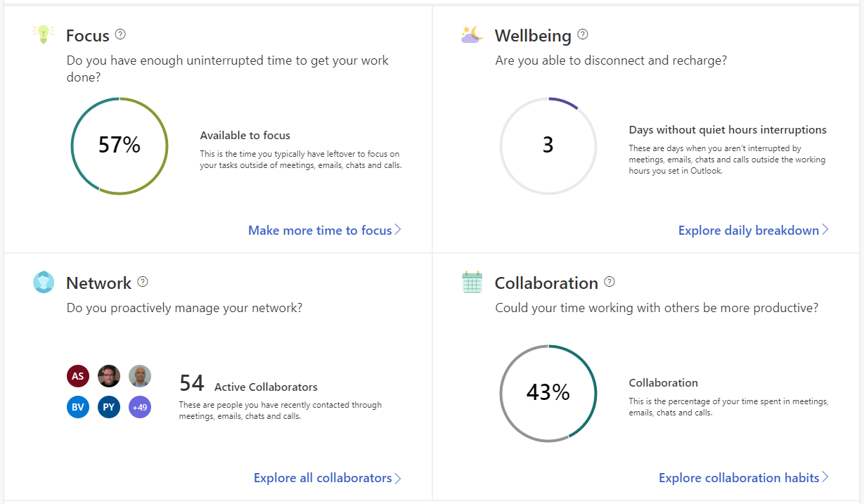The width and height of the screenshot is (864, 504).
Task: Open the Collaboration help question mark
Action: tap(610, 282)
